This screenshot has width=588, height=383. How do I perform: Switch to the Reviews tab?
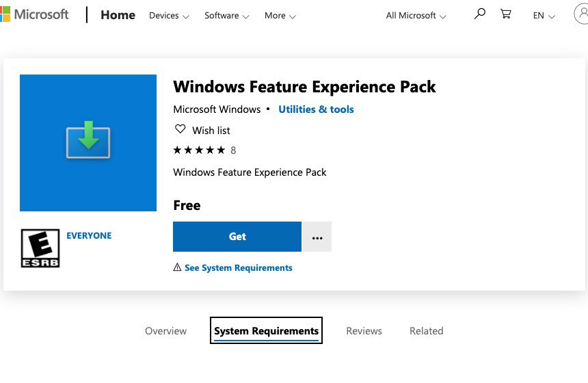[x=364, y=331]
